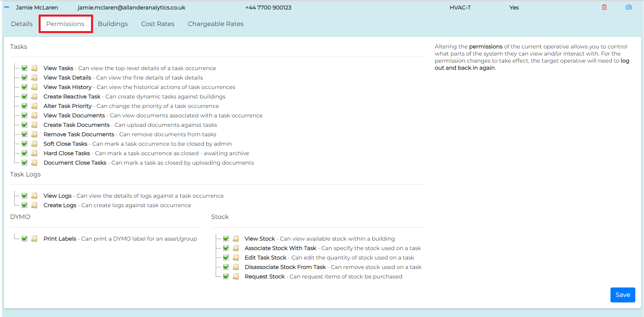
Task: Toggle the Create Task Documents checkbox
Action: pyautogui.click(x=24, y=125)
